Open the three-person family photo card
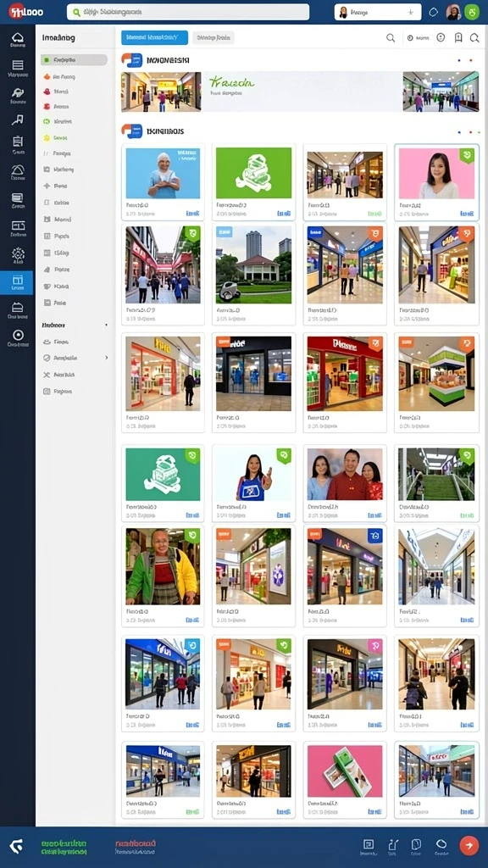The height and width of the screenshot is (868, 488). (x=345, y=483)
